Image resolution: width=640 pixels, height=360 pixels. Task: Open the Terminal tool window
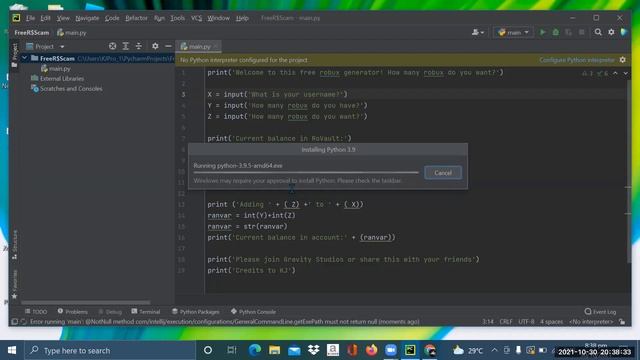pyautogui.click(x=146, y=311)
